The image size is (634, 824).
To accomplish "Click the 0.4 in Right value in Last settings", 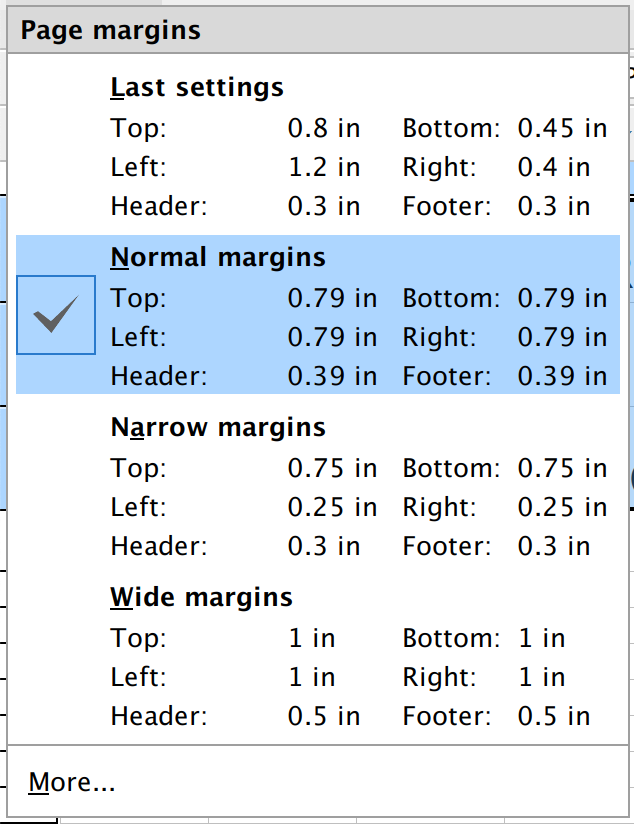I will click(554, 167).
